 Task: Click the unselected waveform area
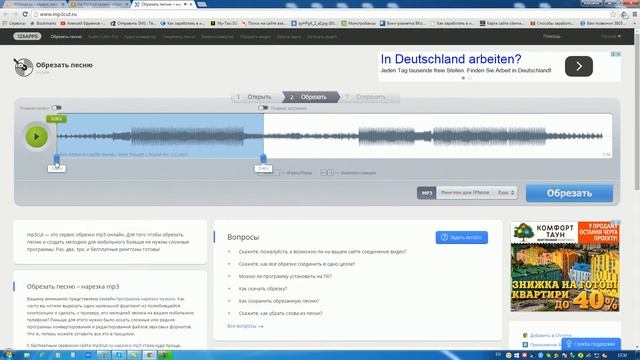coord(438,136)
